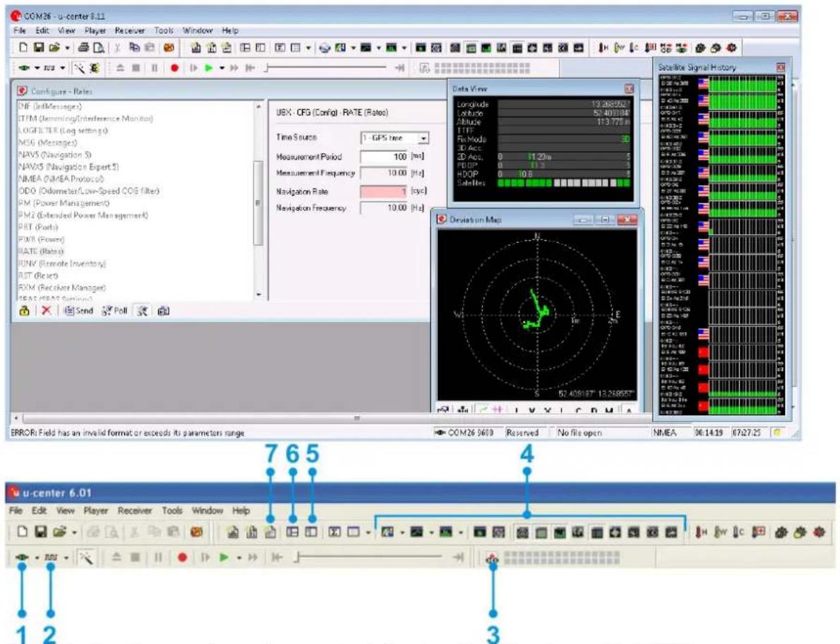The width and height of the screenshot is (840, 644).
Task: Click Print preview icon in u-center 8.11 toolbar
Action: click(x=99, y=48)
